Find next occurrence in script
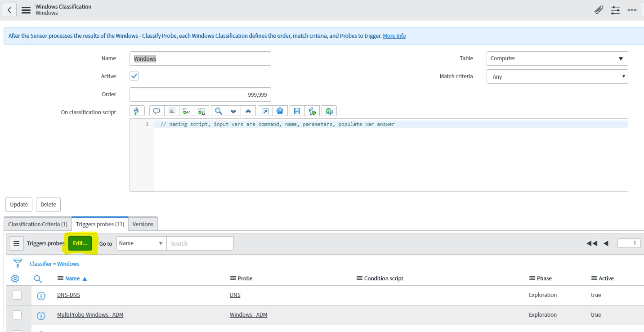The width and height of the screenshot is (644, 332). coord(233,111)
